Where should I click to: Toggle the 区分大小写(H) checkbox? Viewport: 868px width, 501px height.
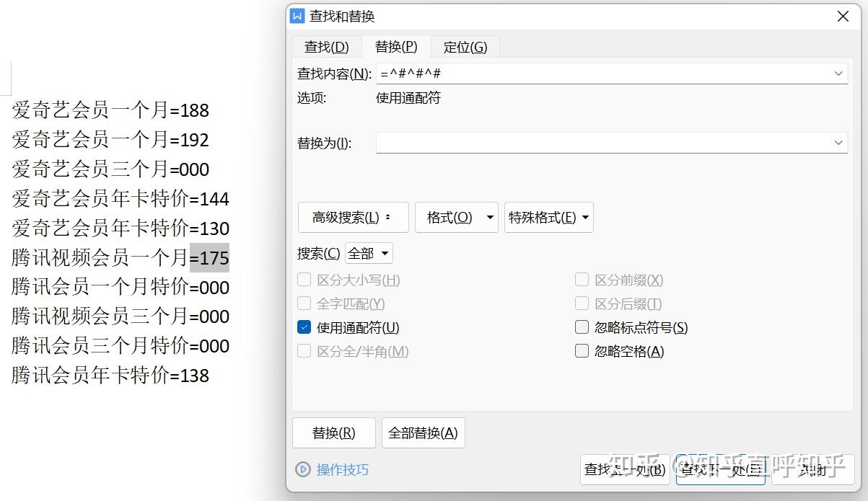pyautogui.click(x=304, y=280)
